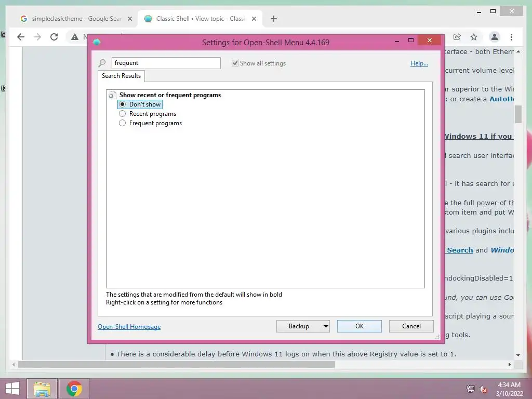The image size is (532, 399).
Task: Click Chrome's share page icon
Action: 457,37
